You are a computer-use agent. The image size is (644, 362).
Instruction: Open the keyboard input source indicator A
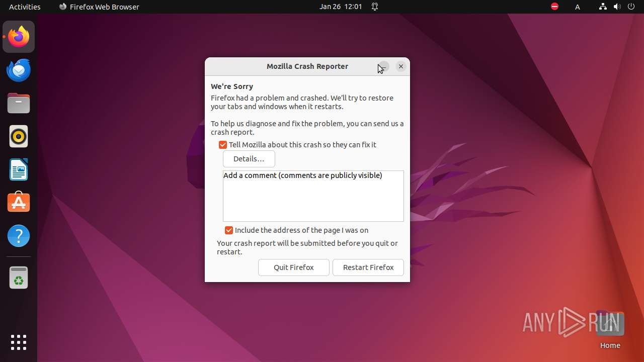click(578, 7)
